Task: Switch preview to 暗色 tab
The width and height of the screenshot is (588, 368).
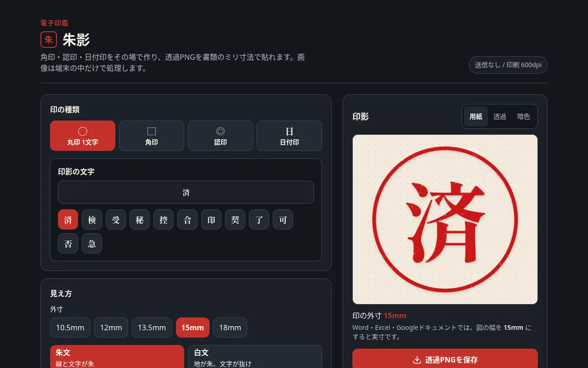Action: pos(524,117)
